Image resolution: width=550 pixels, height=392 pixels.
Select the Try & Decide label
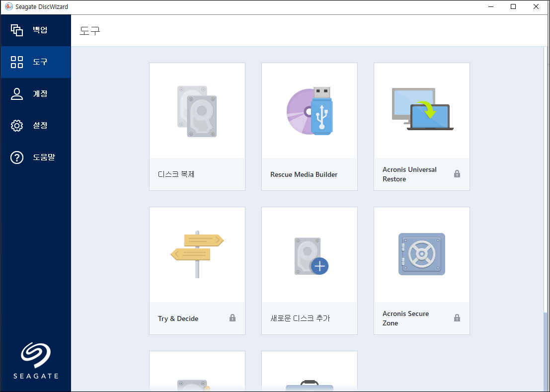coord(178,318)
